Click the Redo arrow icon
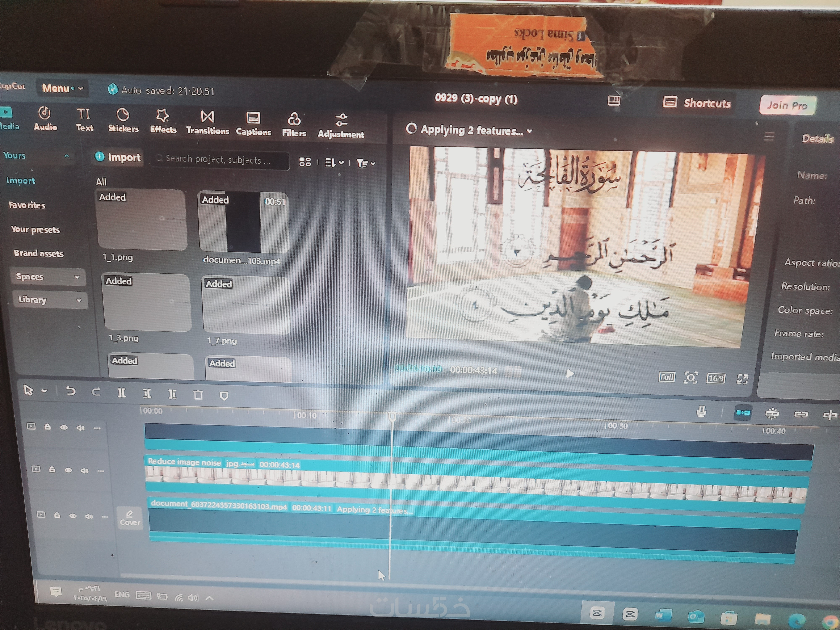 click(96, 391)
